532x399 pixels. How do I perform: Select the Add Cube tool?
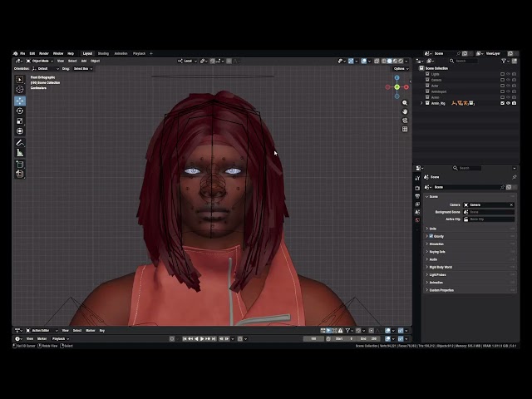point(20,165)
